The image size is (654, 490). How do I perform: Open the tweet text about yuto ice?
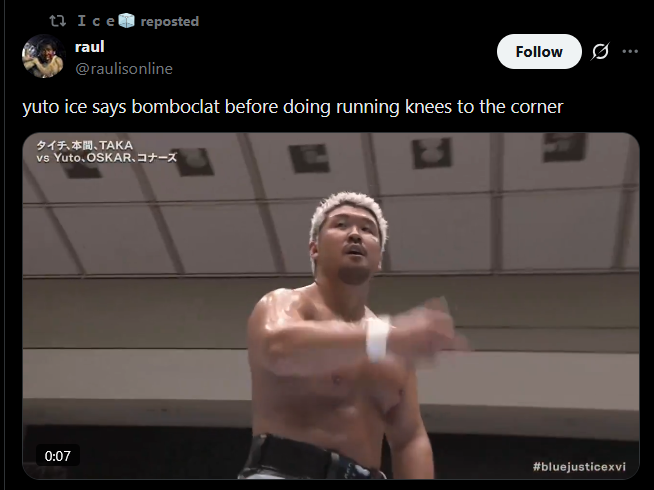pyautogui.click(x=292, y=107)
